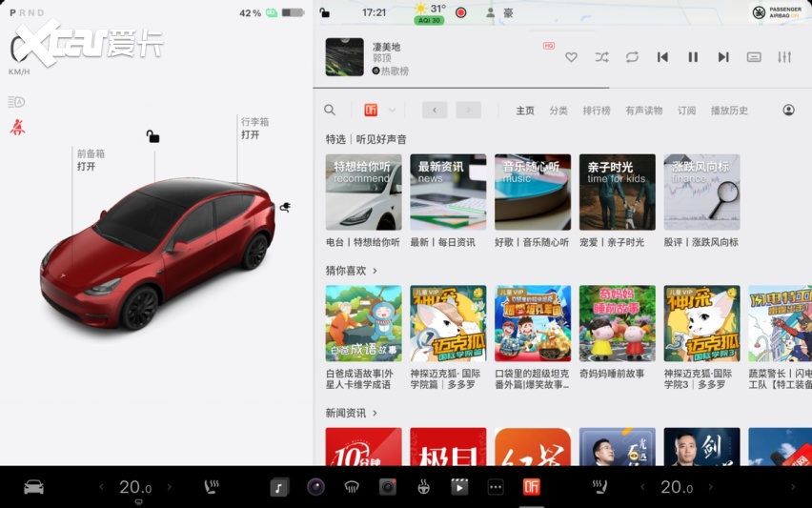
Task: Open the 亲子时光 playlist thumbnail
Action: point(617,193)
